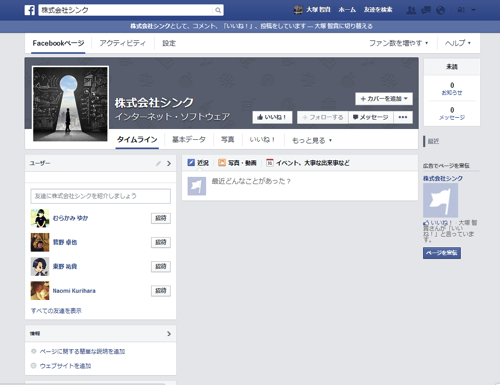The image size is (500, 385).
Task: Click the privacy shortcuts lock icon
Action: (x=461, y=10)
